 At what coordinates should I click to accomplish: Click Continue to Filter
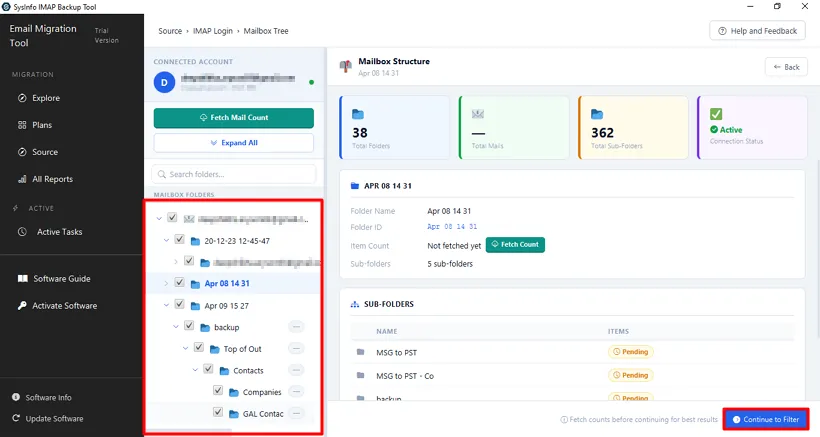(766, 419)
